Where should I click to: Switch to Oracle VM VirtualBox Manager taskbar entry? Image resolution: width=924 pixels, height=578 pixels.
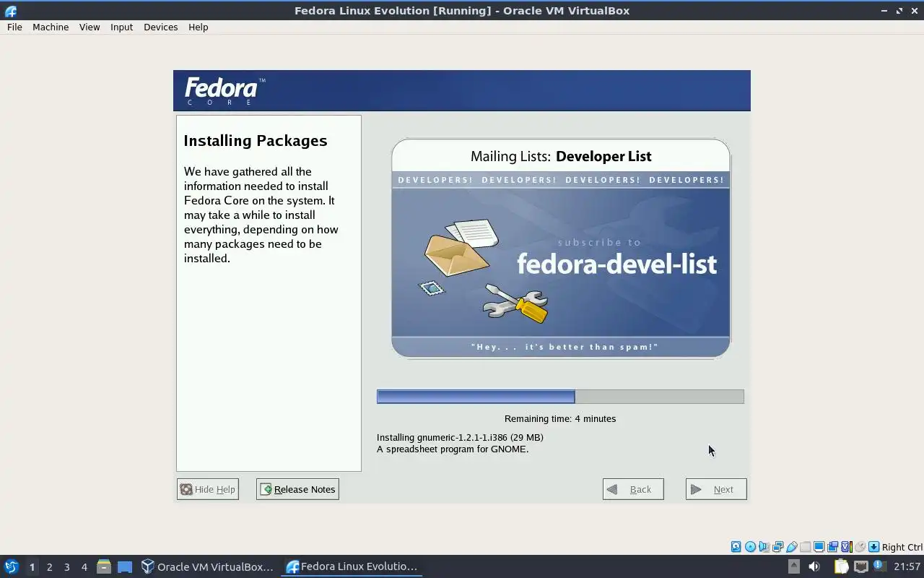click(207, 566)
